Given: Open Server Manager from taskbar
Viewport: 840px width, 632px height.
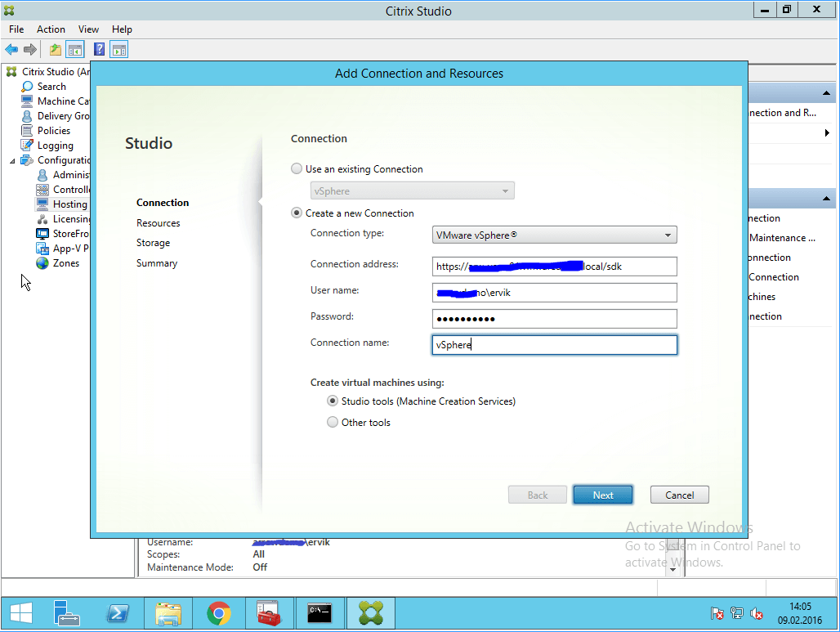Looking at the screenshot, I should click(67, 612).
